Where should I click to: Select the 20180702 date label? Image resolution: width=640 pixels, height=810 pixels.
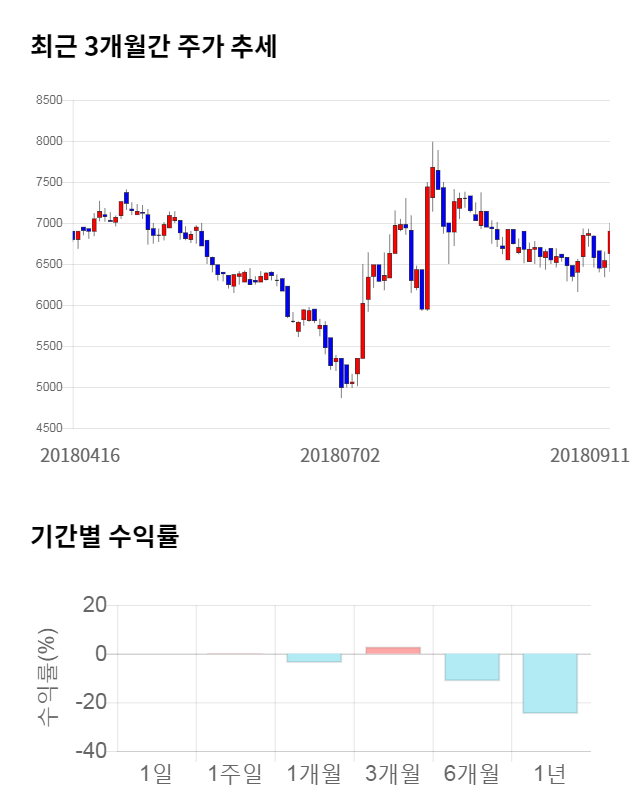[x=340, y=455]
